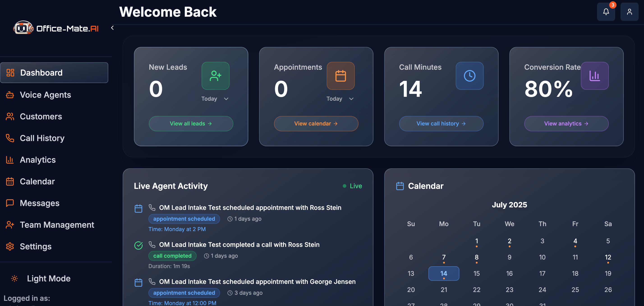Click the green New Leads add-user icon
This screenshot has height=306, width=644.
[x=216, y=76]
